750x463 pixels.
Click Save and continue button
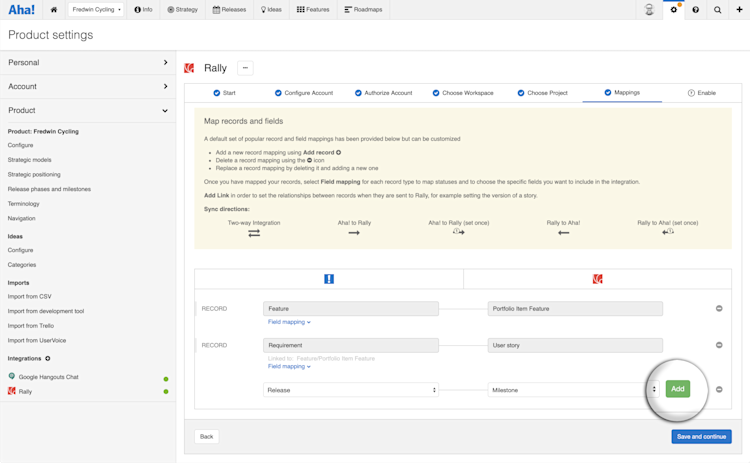(x=701, y=436)
